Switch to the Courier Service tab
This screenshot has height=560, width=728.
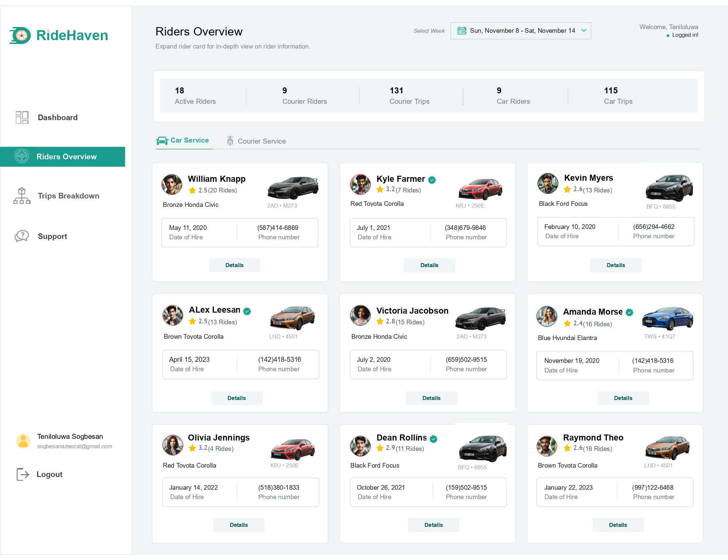(256, 141)
